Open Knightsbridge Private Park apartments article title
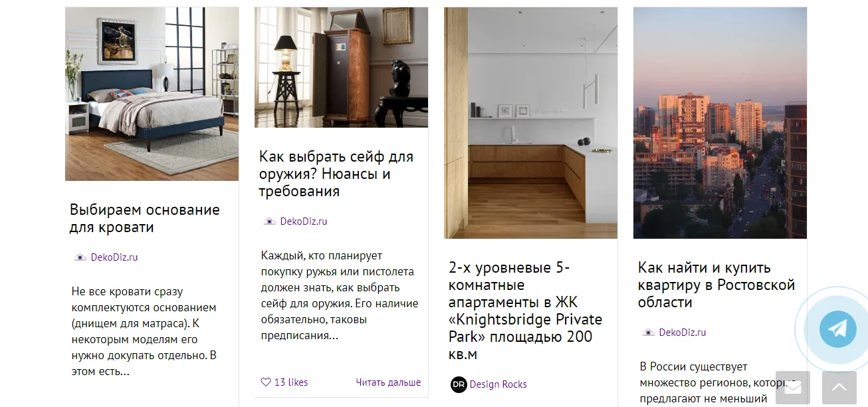 pos(526,311)
